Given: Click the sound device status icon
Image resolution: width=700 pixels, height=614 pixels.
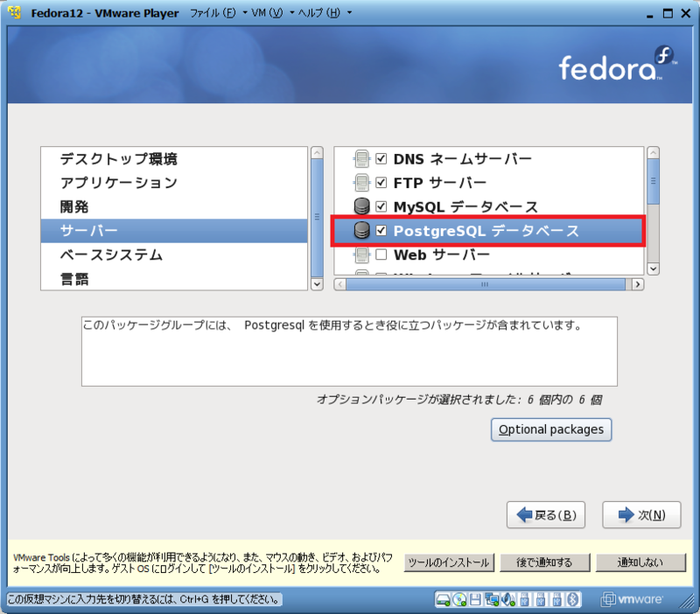Looking at the screenshot, I should [506, 601].
